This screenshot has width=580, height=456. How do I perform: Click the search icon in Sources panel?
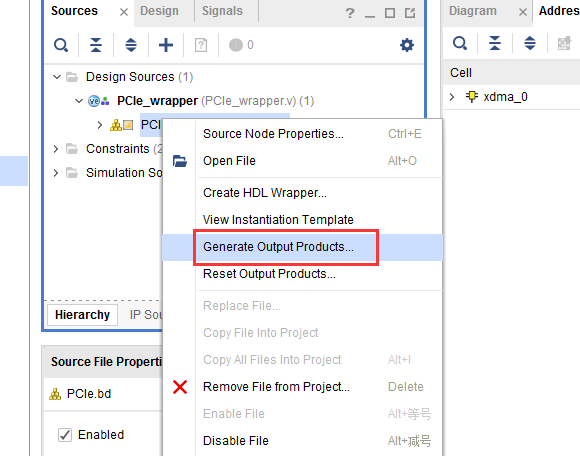pos(61,45)
